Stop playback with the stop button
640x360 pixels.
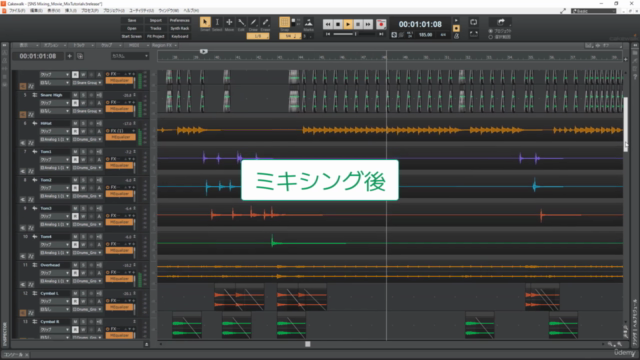[x=338, y=24]
